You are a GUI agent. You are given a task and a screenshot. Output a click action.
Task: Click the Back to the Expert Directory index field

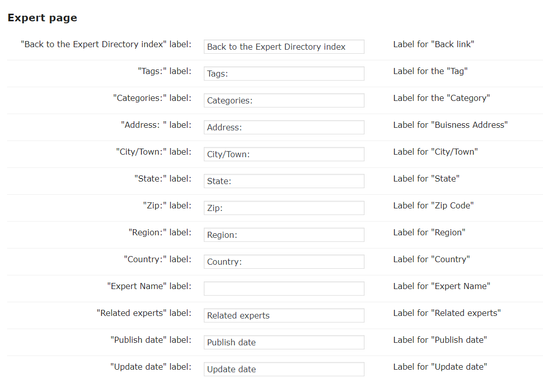tap(284, 47)
